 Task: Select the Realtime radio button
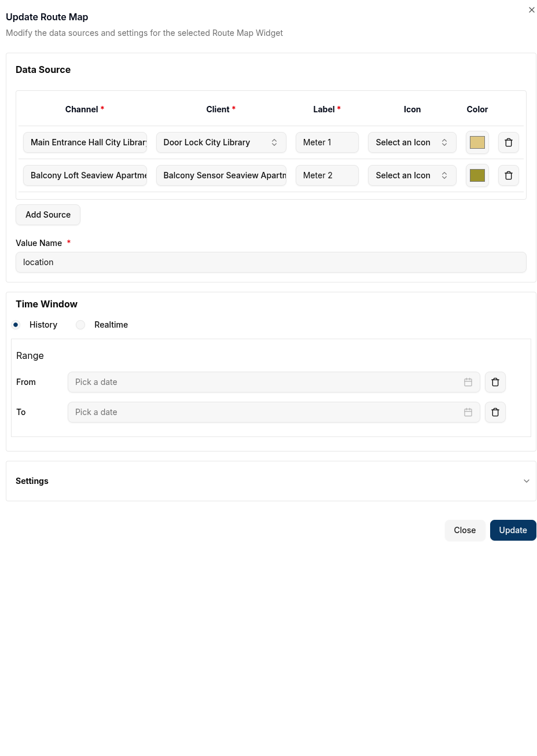(80, 325)
